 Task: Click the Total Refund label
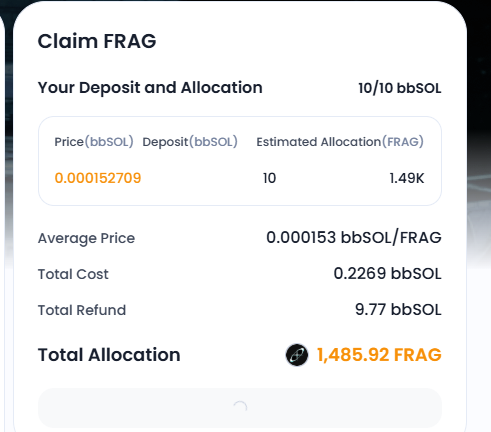pos(82,310)
